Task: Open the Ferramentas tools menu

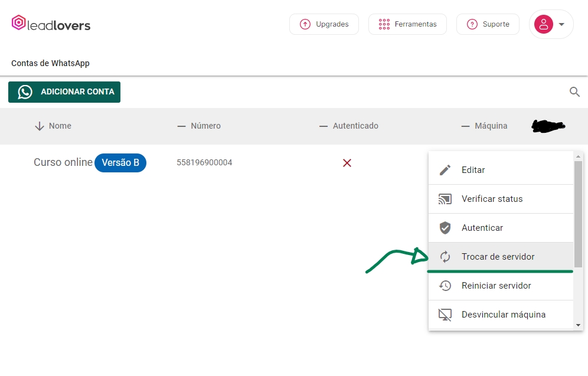Action: (x=407, y=24)
